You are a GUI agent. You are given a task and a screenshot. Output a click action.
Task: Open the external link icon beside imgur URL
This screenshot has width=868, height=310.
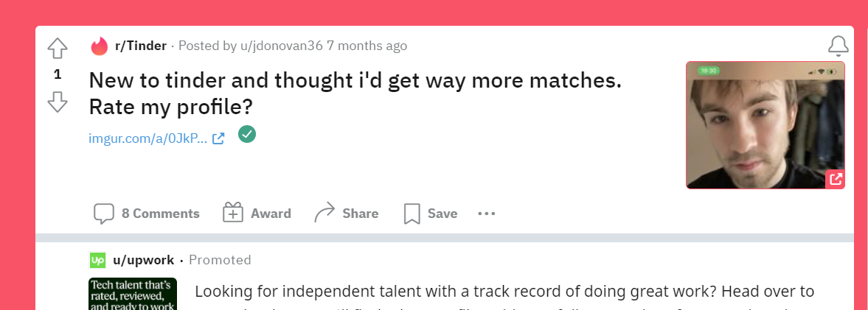click(218, 138)
